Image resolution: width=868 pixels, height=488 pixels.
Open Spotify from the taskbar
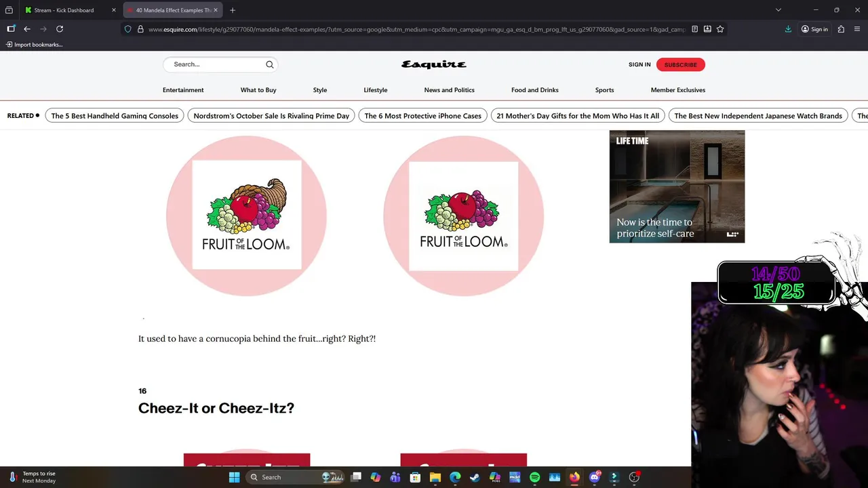click(534, 477)
